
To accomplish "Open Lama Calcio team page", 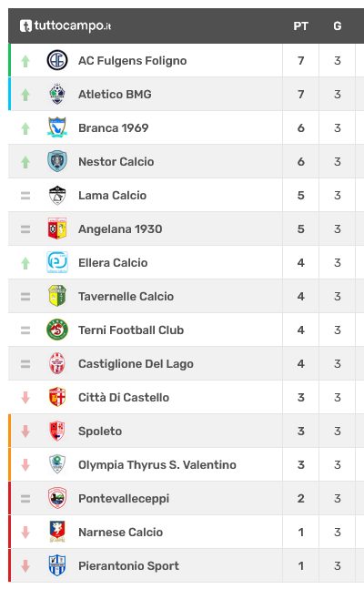I will point(112,196).
